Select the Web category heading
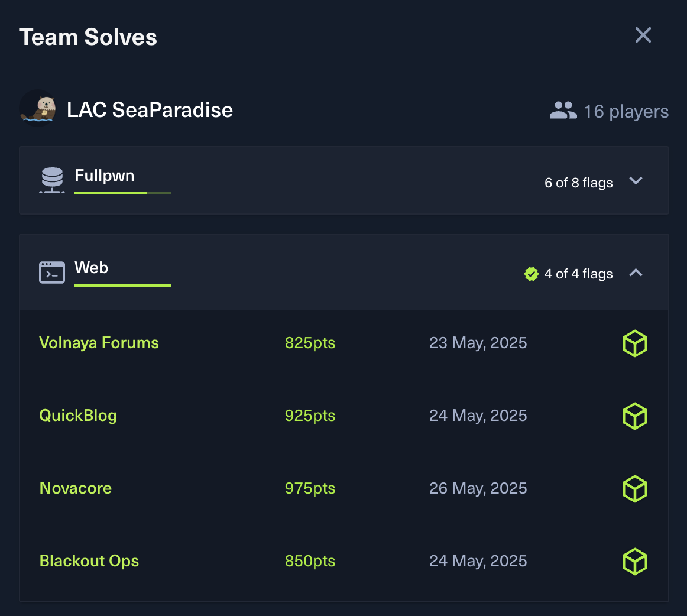This screenshot has height=616, width=687. (92, 268)
